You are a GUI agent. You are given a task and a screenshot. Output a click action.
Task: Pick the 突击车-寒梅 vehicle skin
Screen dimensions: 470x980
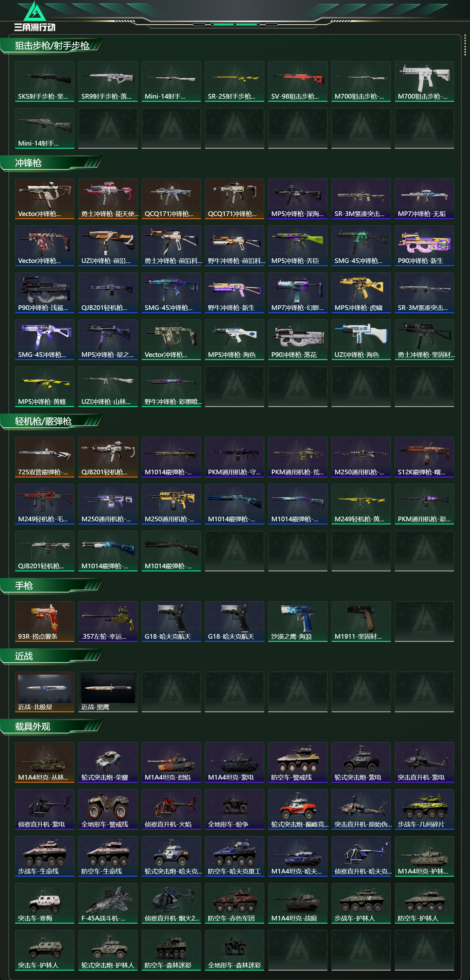pyautogui.click(x=44, y=903)
